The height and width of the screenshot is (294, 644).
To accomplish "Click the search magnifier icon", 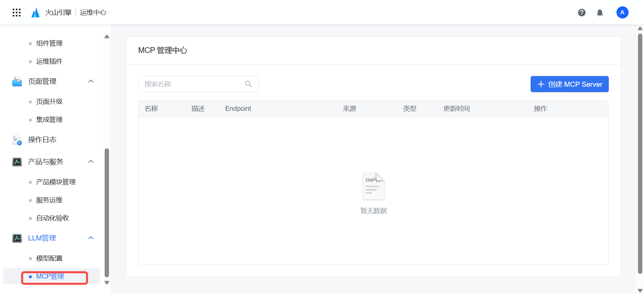I will pyautogui.click(x=248, y=84).
